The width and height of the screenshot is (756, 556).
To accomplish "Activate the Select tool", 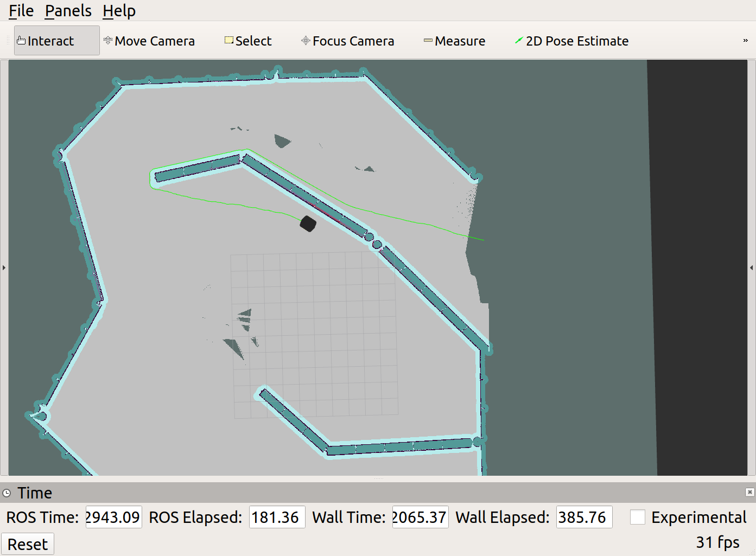I will click(x=248, y=41).
